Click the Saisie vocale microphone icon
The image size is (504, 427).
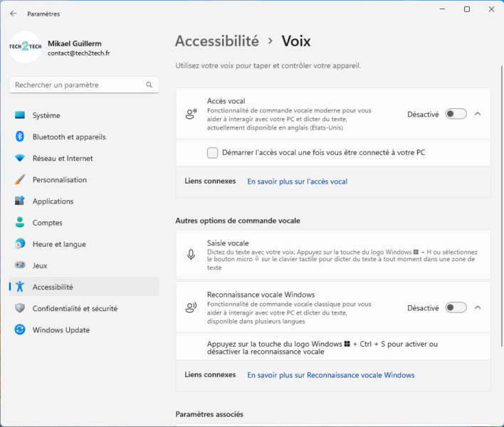191,255
